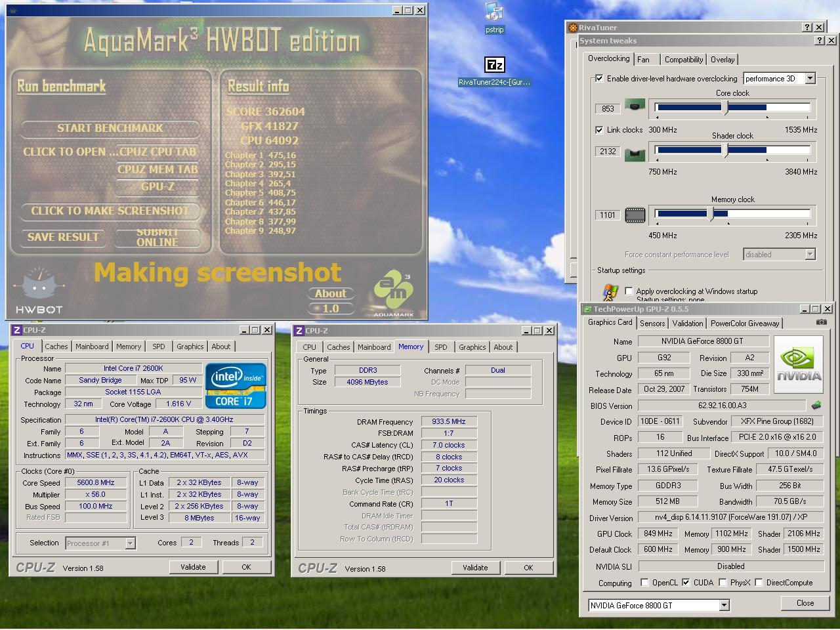Open the Caches tab in CPU-Z CPU window
This screenshot has width=840, height=630.
coord(56,346)
